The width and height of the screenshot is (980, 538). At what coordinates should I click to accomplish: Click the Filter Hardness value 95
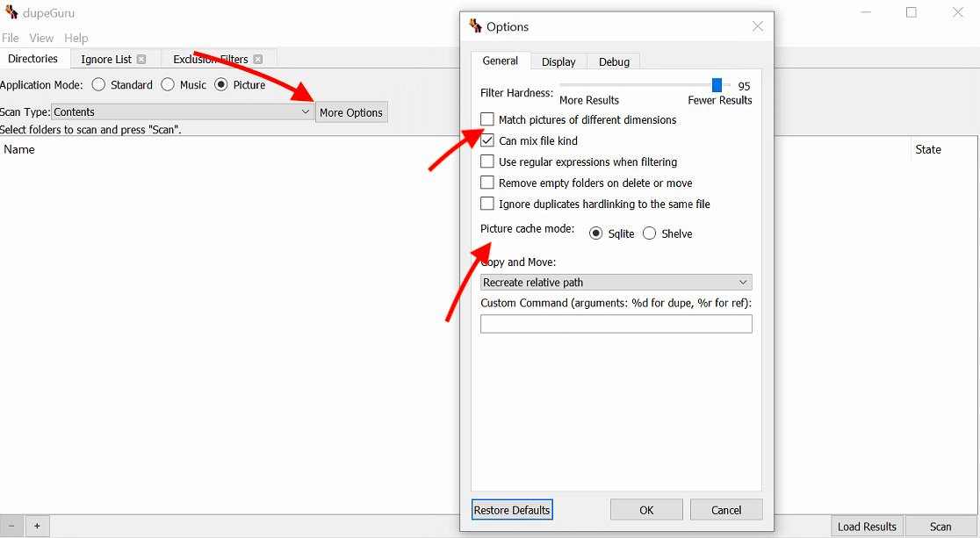coord(744,86)
